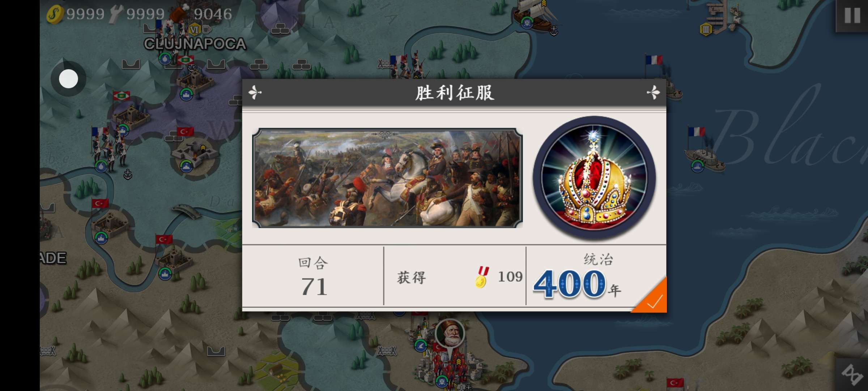Select the 400 years reign text
The image size is (868, 391).
(577, 284)
